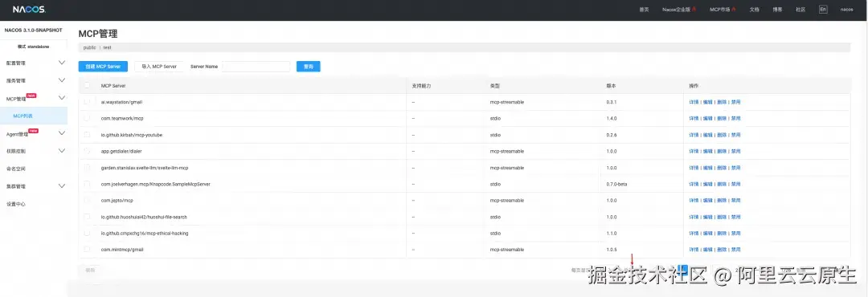Click the 创建 MCP Server button
Image resolution: width=868 pixels, height=297 pixels.
[x=104, y=67]
